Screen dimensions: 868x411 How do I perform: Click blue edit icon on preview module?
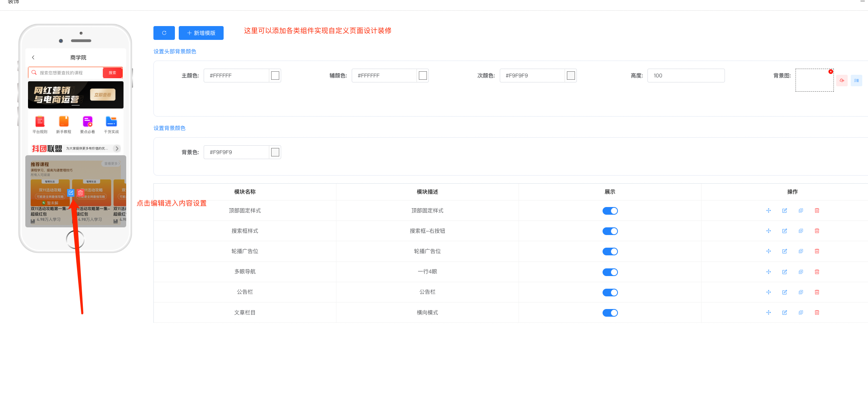pos(71,193)
